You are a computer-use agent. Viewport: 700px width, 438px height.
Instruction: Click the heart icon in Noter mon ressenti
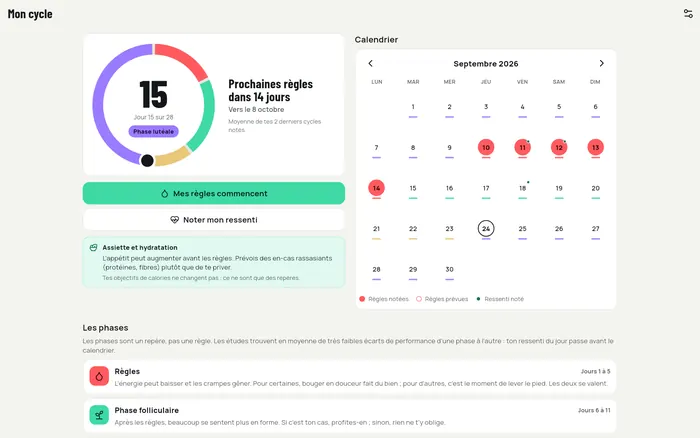coord(175,220)
